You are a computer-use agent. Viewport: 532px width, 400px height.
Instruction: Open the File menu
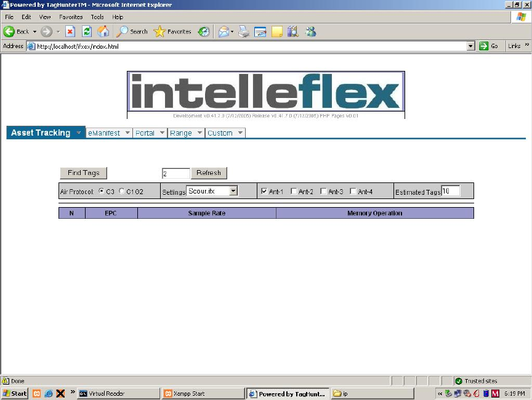point(9,17)
